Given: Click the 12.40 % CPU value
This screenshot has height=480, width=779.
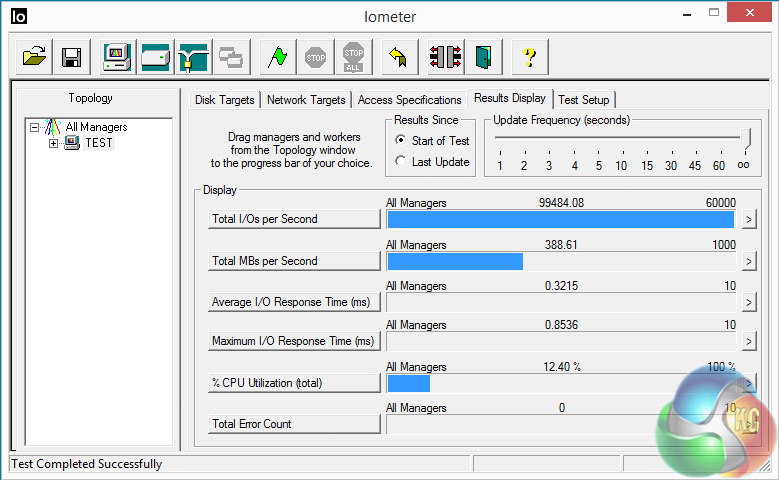Looking at the screenshot, I should [x=562, y=367].
